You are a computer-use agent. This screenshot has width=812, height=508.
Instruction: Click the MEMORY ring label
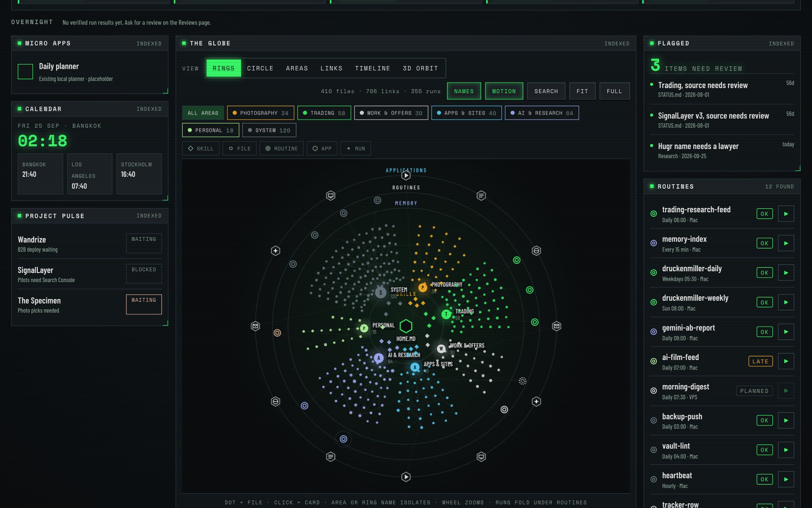pos(406,203)
